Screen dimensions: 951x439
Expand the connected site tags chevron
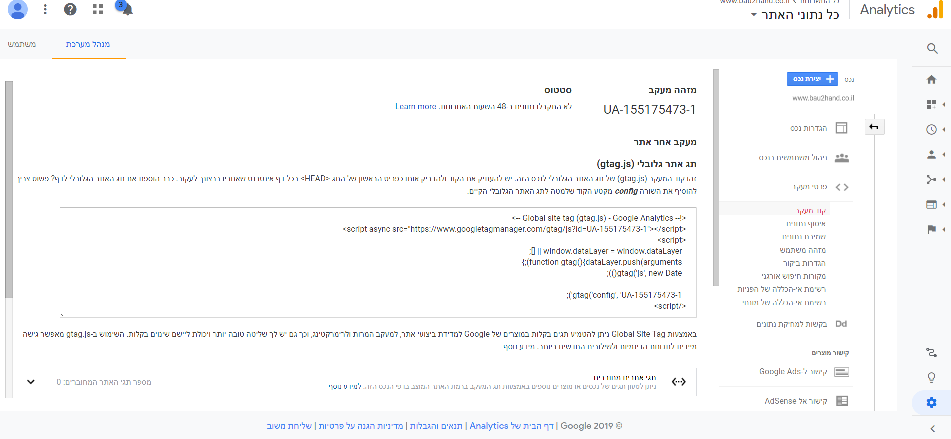pos(31,382)
